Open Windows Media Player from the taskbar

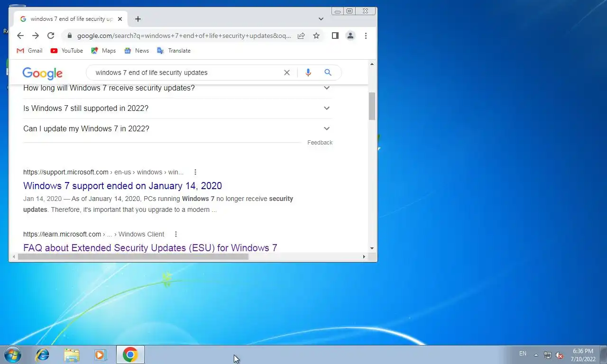pos(101,355)
